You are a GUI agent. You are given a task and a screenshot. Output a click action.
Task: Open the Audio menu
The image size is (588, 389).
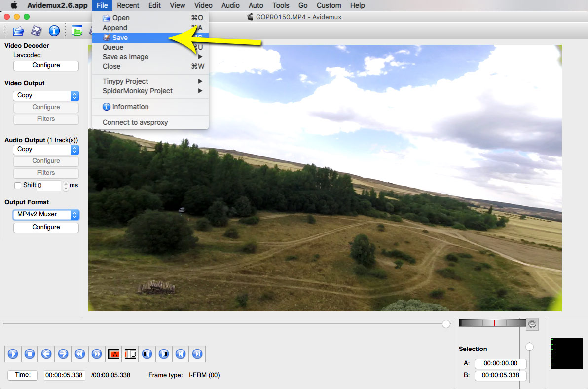[x=230, y=5]
